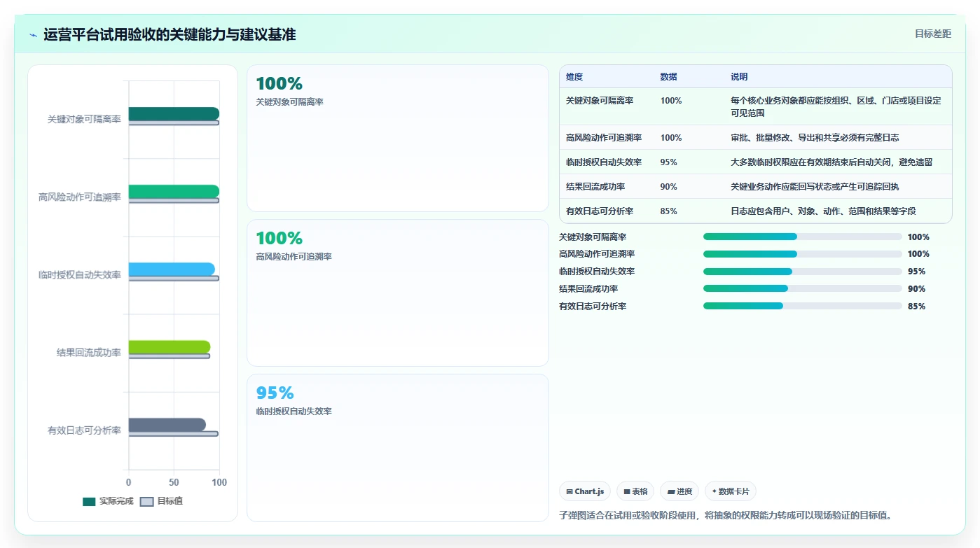Click the 有效日志可分析率 progress bar
The image size is (980, 548).
[803, 306]
